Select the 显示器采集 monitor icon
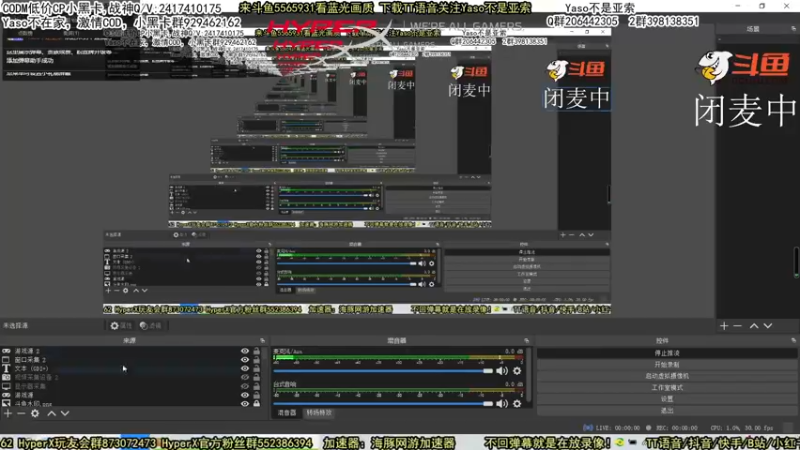Screen dimensions: 800x450 (6, 386)
